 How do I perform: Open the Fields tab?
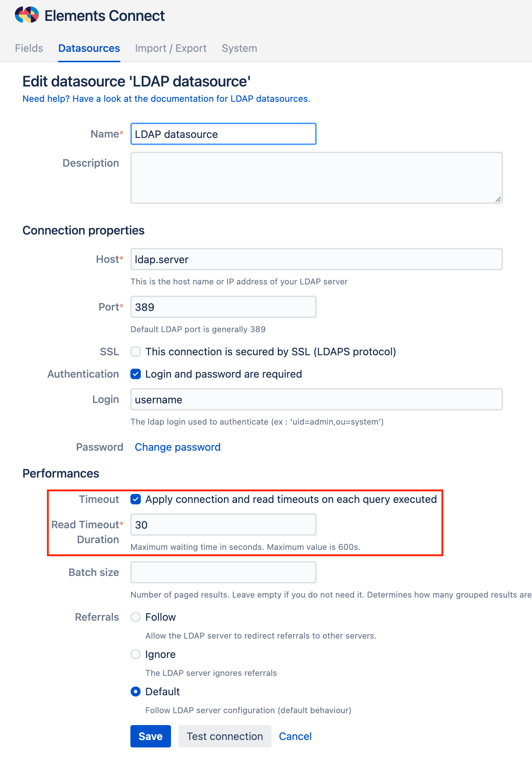(x=29, y=48)
